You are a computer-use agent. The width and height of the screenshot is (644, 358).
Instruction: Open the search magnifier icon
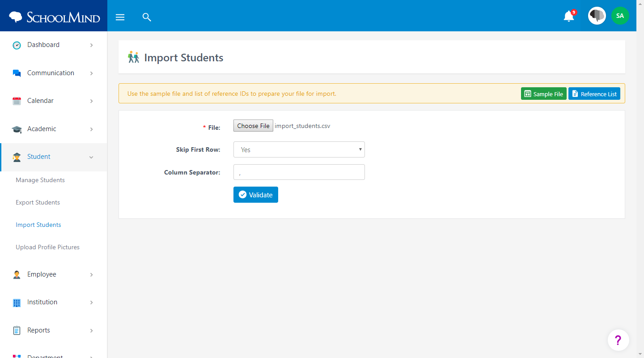[x=147, y=17]
